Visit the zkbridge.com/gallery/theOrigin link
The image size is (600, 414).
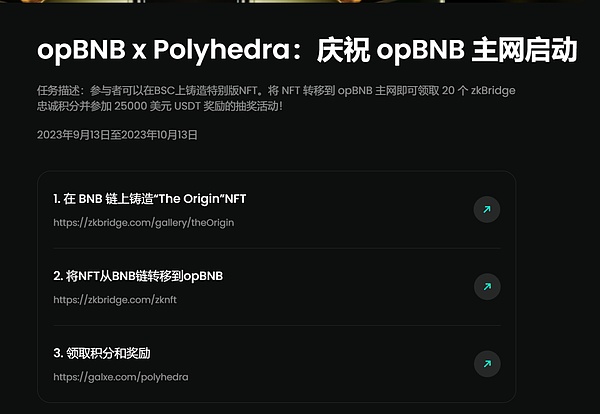143,223
